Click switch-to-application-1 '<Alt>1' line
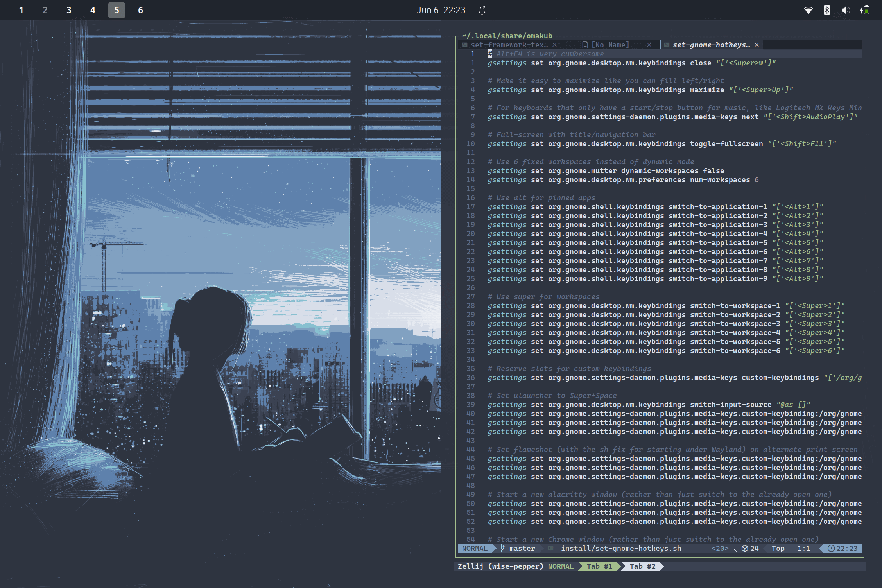Viewport: 882px width, 588px height. pyautogui.click(x=656, y=207)
